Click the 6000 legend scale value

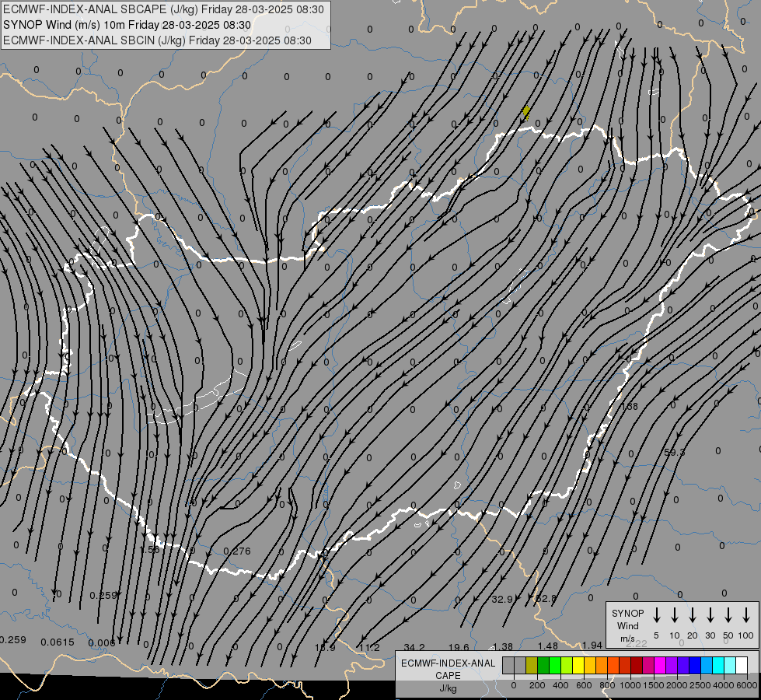[747, 685]
